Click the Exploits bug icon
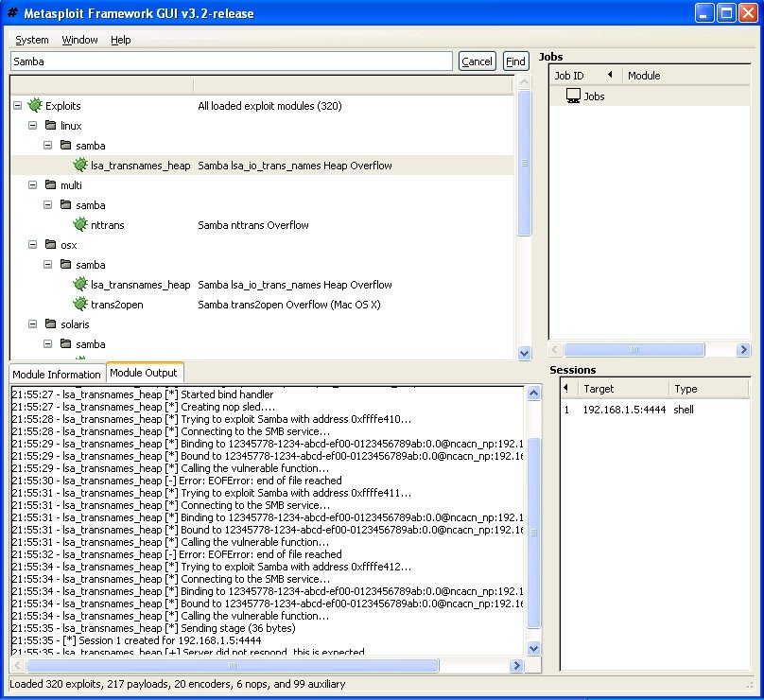764x700 pixels. pos(35,105)
